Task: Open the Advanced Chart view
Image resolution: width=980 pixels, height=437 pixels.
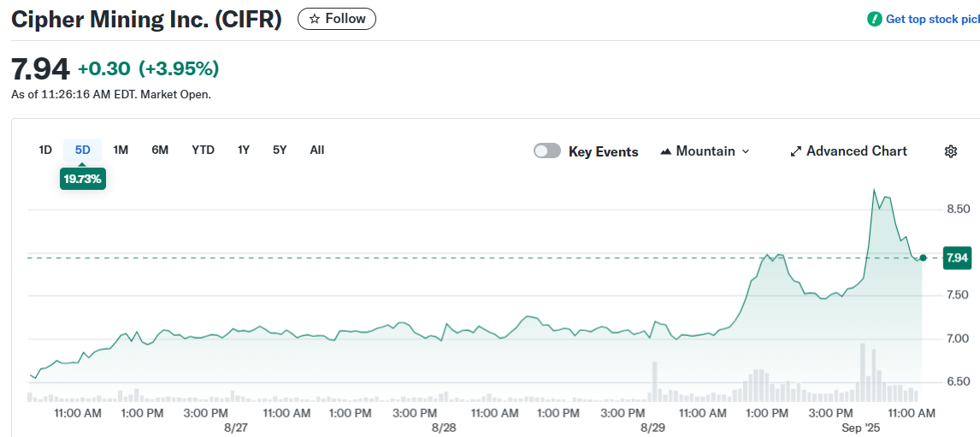Action: click(x=848, y=151)
